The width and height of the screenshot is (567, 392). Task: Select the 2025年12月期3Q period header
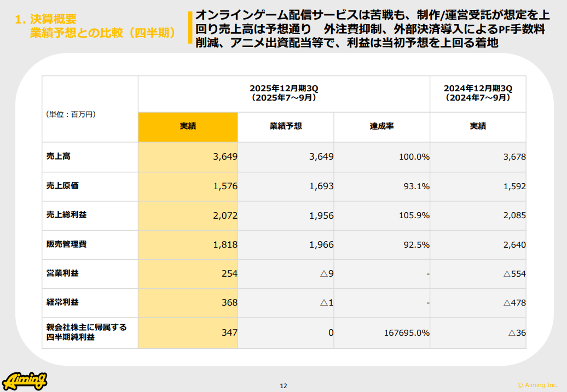click(283, 93)
